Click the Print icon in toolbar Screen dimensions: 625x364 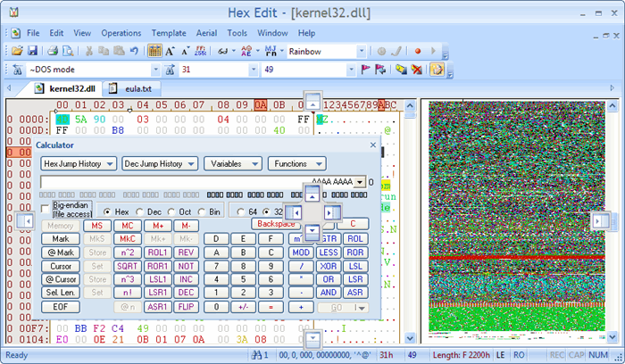53,51
